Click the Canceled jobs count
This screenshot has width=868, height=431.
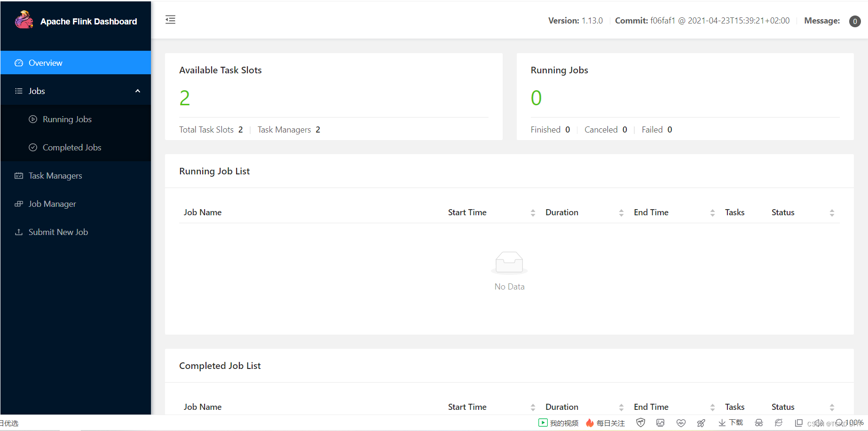pos(625,130)
